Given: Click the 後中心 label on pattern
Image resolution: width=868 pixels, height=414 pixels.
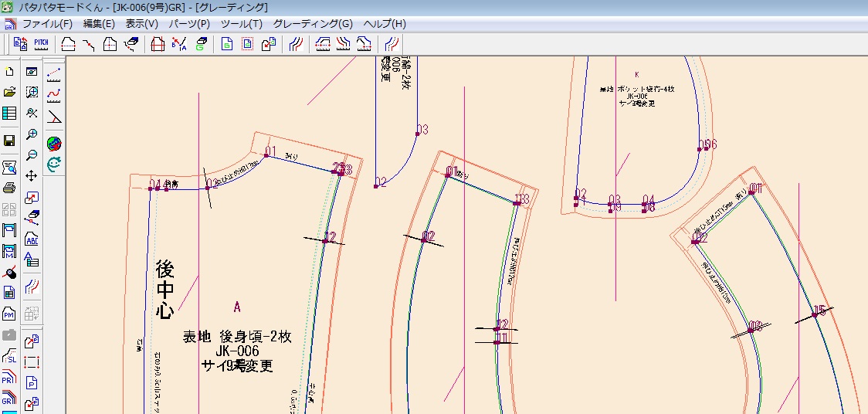Looking at the screenshot, I should click(x=164, y=290).
